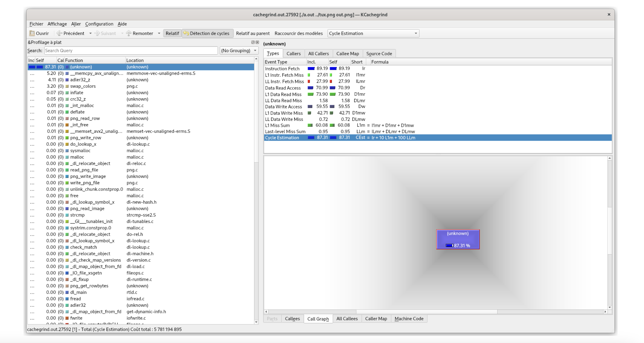Click the Ouvrir button label
The height and width of the screenshot is (343, 644).
click(x=42, y=33)
